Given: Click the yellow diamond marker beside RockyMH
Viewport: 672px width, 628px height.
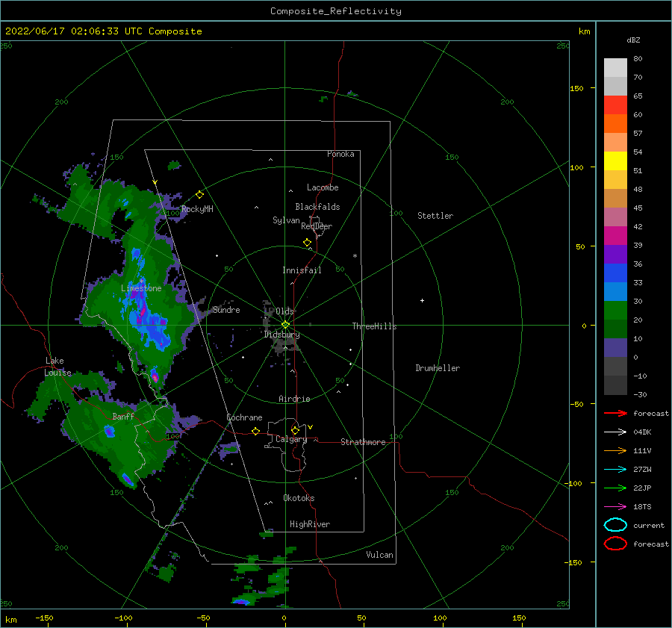Looking at the screenshot, I should [x=199, y=195].
